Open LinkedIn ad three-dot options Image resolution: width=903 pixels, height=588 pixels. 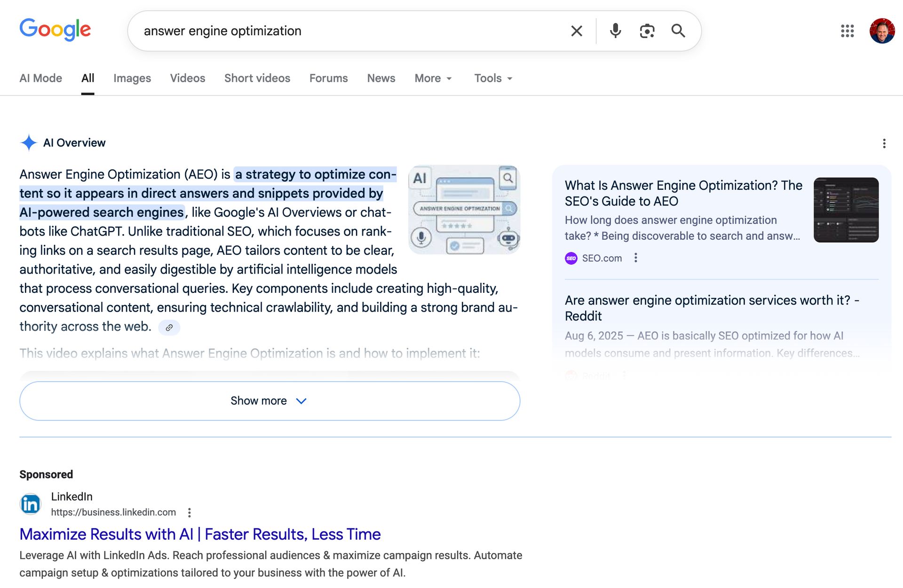(189, 512)
